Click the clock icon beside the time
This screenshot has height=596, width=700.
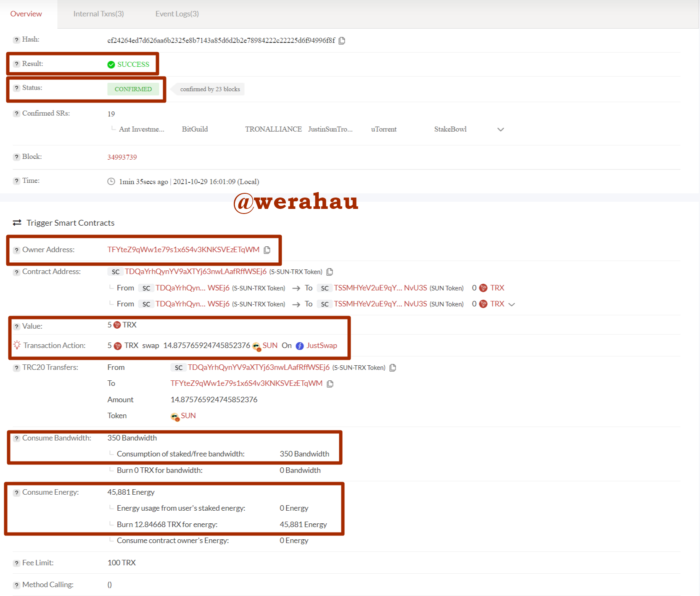111,182
